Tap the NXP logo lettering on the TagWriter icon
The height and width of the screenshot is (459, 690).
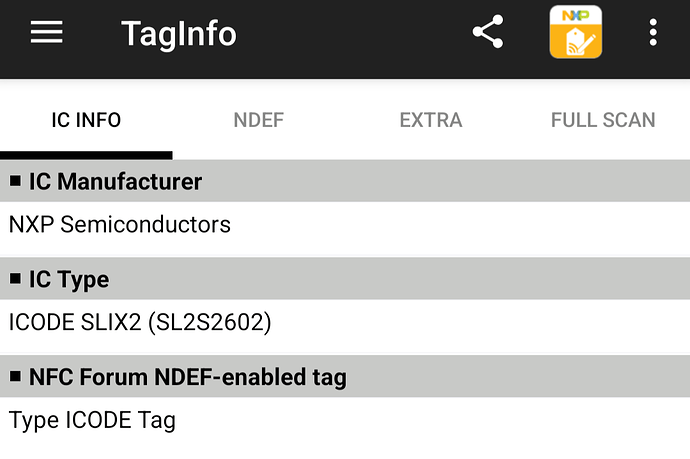click(x=576, y=16)
